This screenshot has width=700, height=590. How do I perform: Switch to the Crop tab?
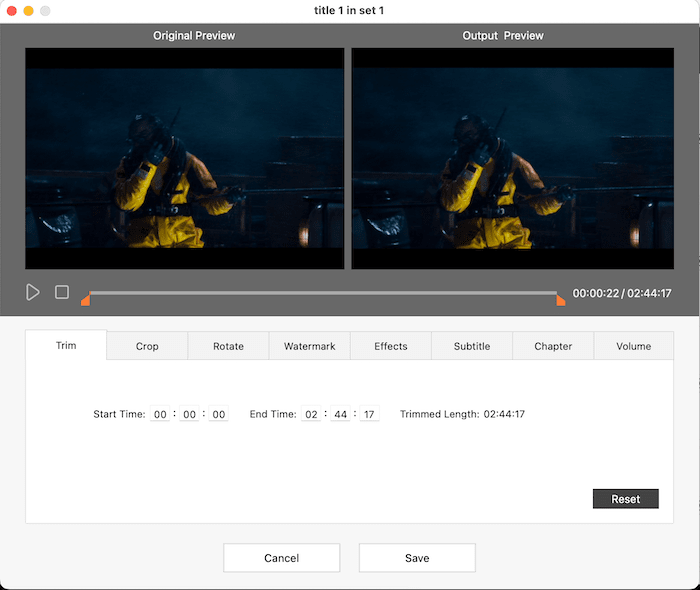pyautogui.click(x=147, y=346)
